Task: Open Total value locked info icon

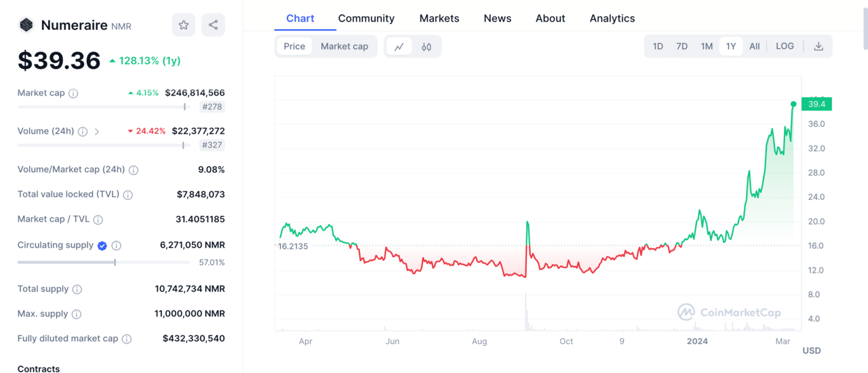Action: coord(128,195)
